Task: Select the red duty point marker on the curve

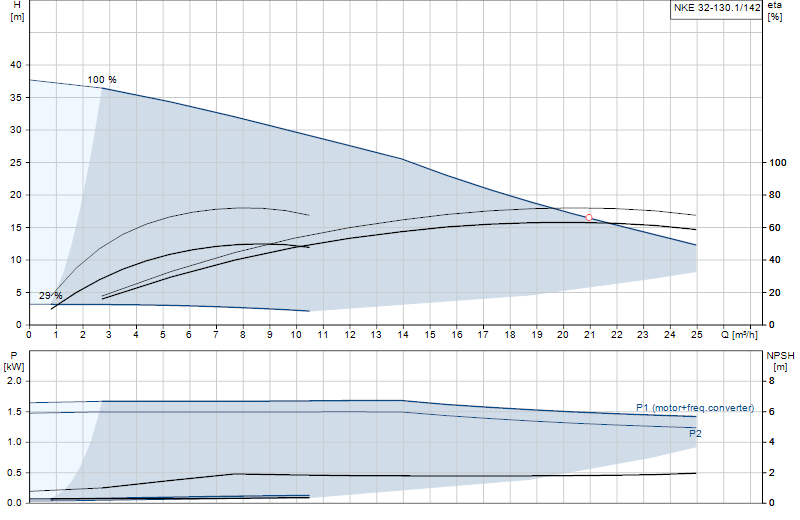Action: coord(589,217)
